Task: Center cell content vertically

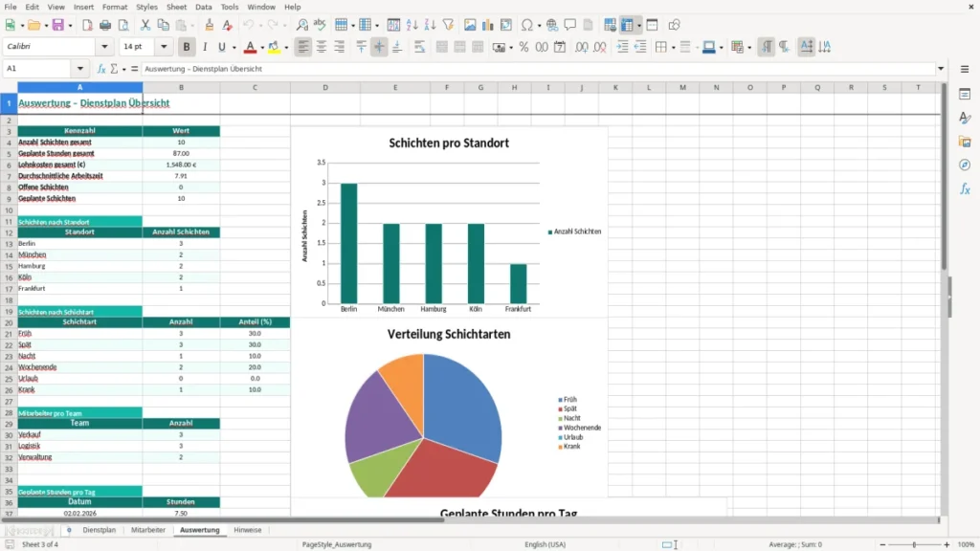Action: coord(379,47)
